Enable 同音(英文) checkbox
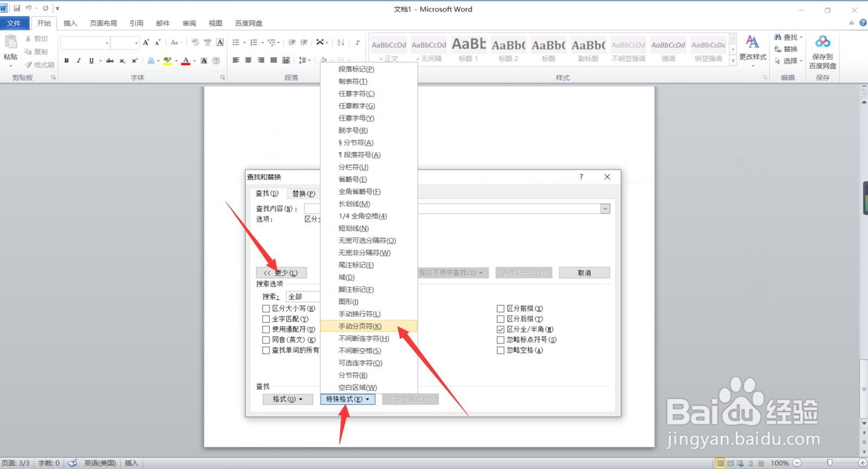Viewport: 868px width, 469px height. (266, 340)
